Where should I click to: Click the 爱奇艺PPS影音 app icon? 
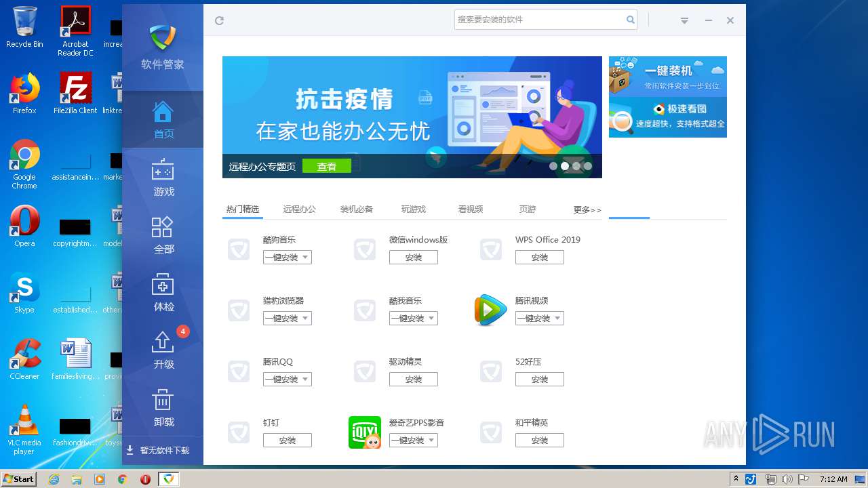(365, 432)
